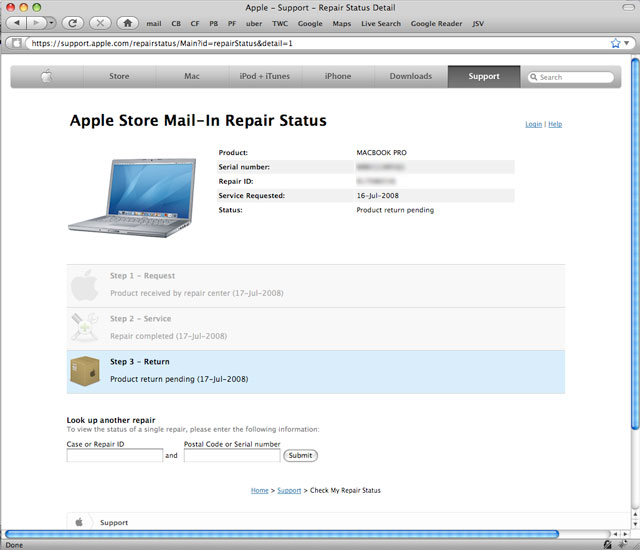This screenshot has height=550, width=640.
Task: Click the Login link
Action: pos(533,124)
